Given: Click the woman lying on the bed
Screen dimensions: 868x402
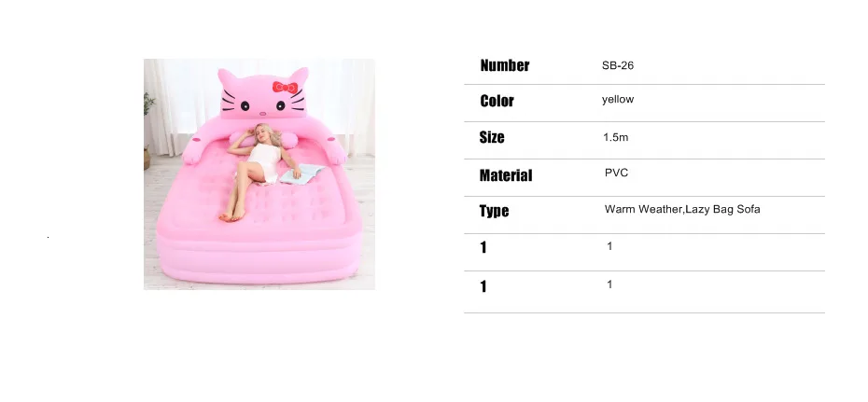Looking at the screenshot, I should (258, 169).
